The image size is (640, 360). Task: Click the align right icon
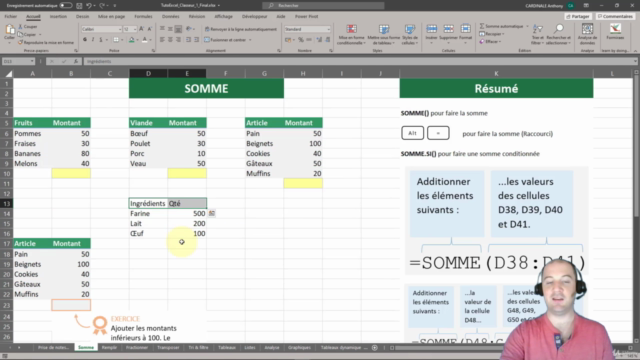pyautogui.click(x=178, y=40)
